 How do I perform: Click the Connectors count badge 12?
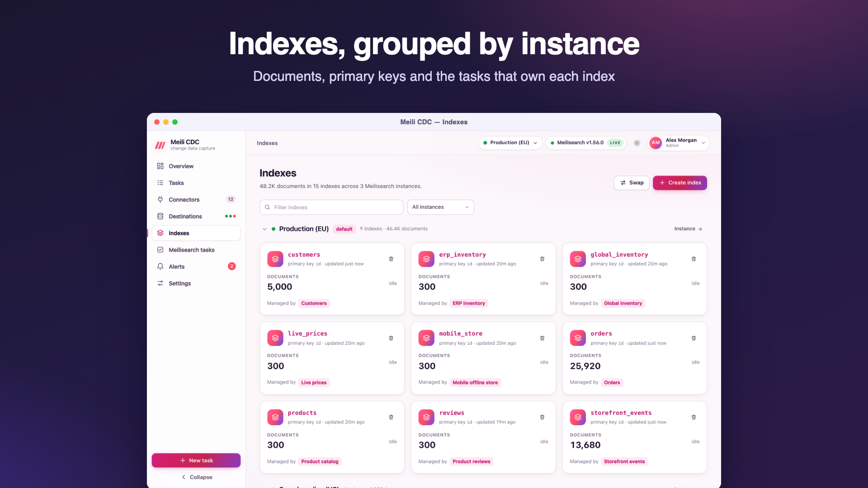click(231, 199)
